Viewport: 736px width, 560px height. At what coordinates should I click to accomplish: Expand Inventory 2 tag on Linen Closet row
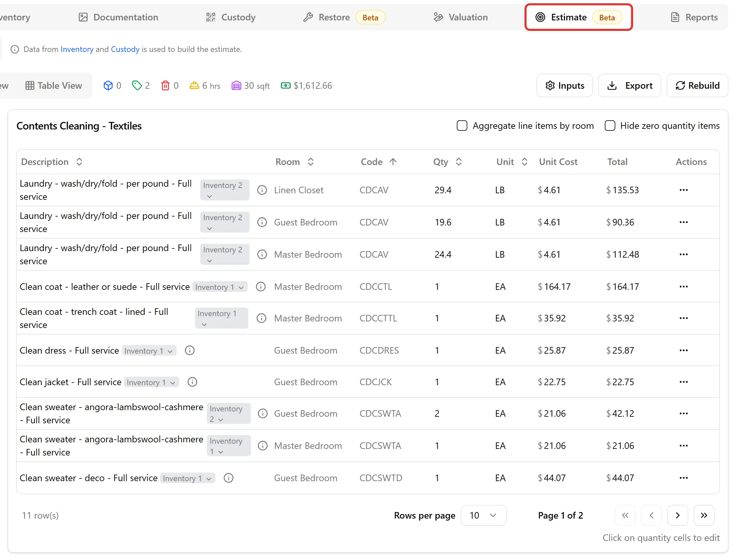point(225,190)
